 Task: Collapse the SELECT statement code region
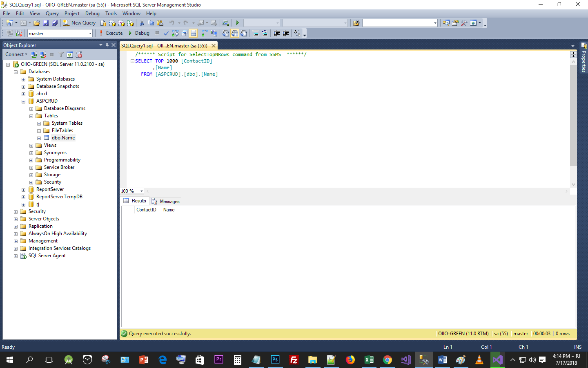(x=132, y=61)
